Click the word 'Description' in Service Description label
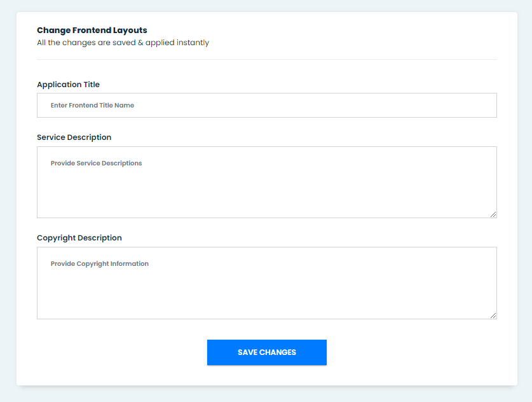Image resolution: width=532 pixels, height=402 pixels. pos(89,137)
